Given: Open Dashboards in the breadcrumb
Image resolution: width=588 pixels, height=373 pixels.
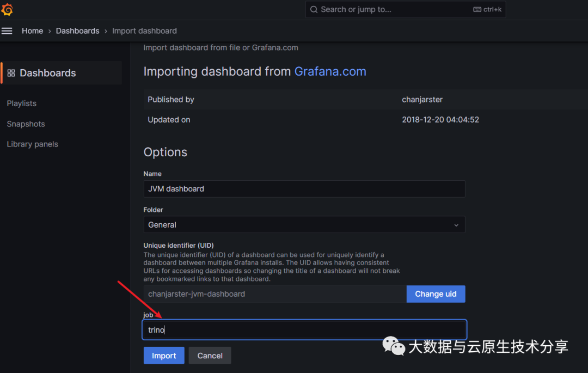Looking at the screenshot, I should click(78, 30).
